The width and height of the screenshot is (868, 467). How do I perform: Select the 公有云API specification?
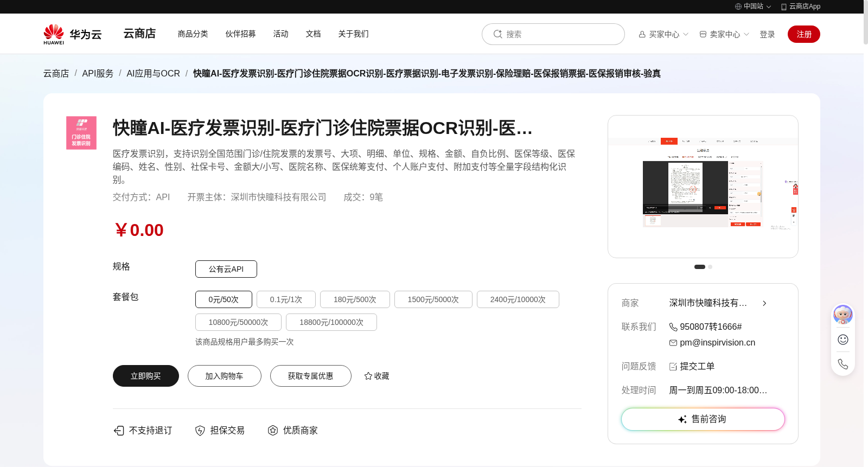coord(226,269)
